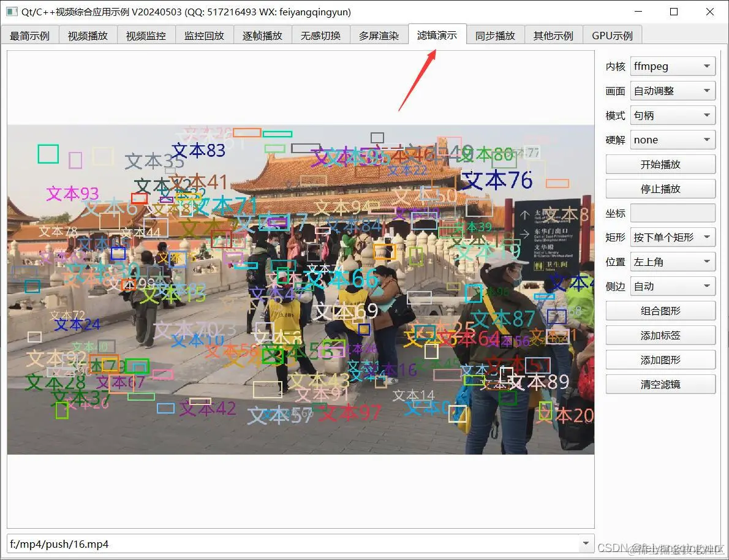Switch to the 视频播放 tab
This screenshot has width=729, height=560.
pyautogui.click(x=87, y=35)
